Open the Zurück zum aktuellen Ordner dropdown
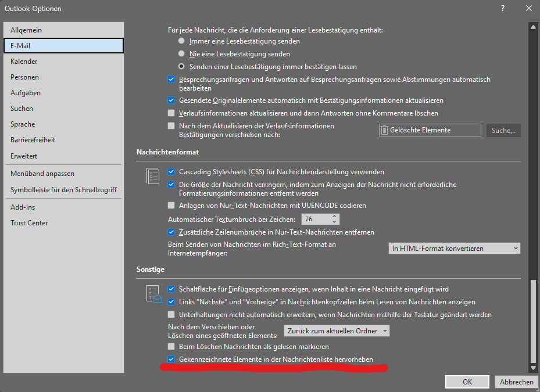The image size is (540, 392). click(337, 331)
